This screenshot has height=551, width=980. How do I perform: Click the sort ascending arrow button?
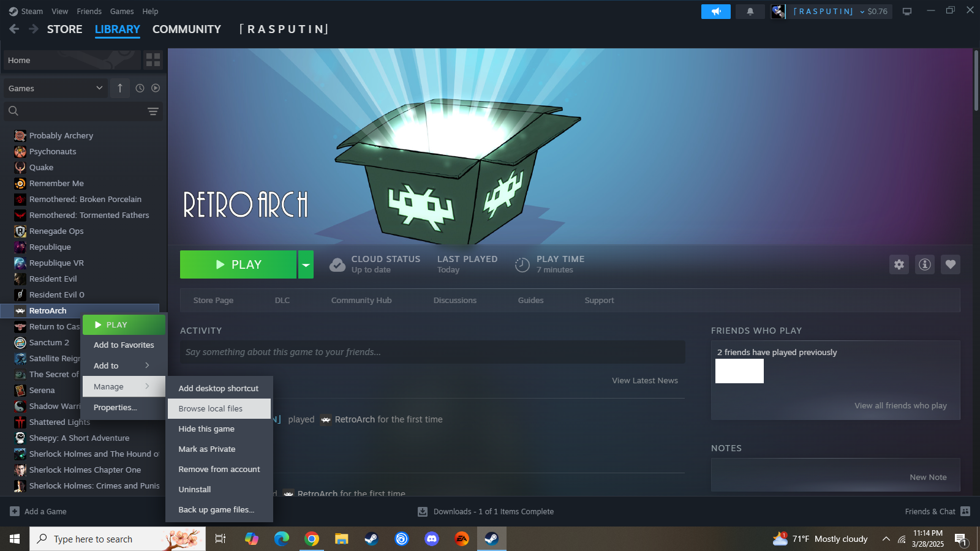120,88
